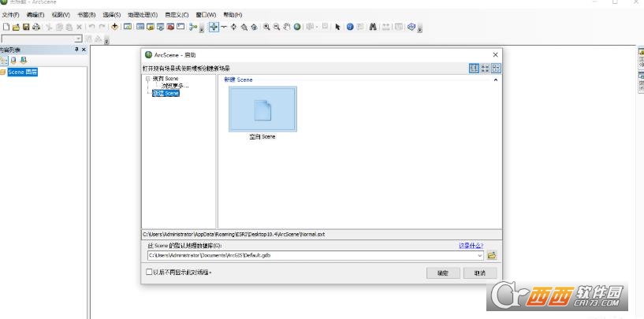Print the scene using printer icon
644x319 pixels.
click(36, 27)
